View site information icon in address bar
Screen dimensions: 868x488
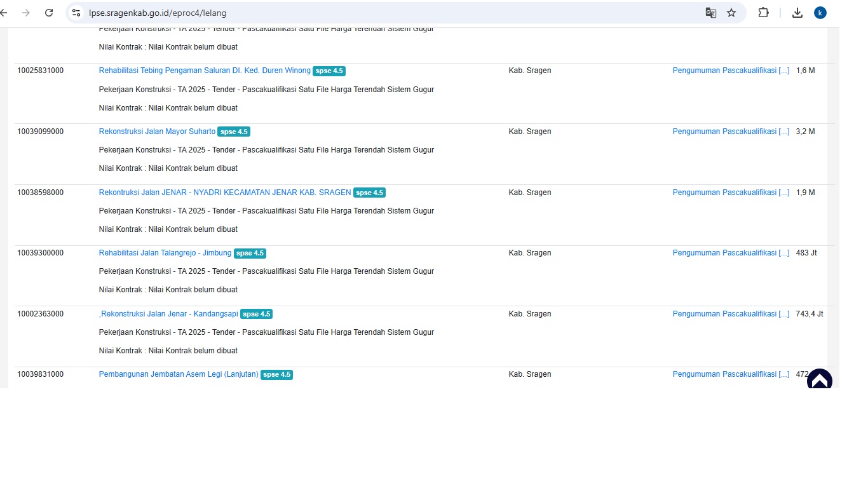76,13
